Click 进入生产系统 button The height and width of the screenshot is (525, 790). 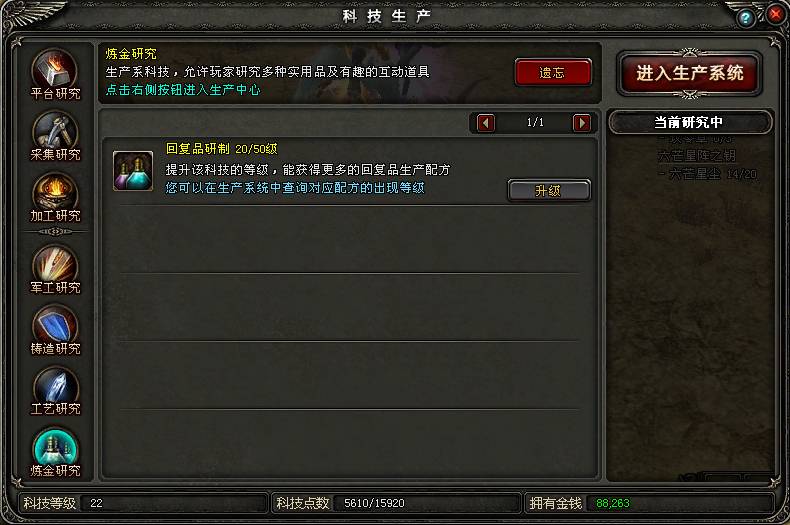click(x=690, y=74)
